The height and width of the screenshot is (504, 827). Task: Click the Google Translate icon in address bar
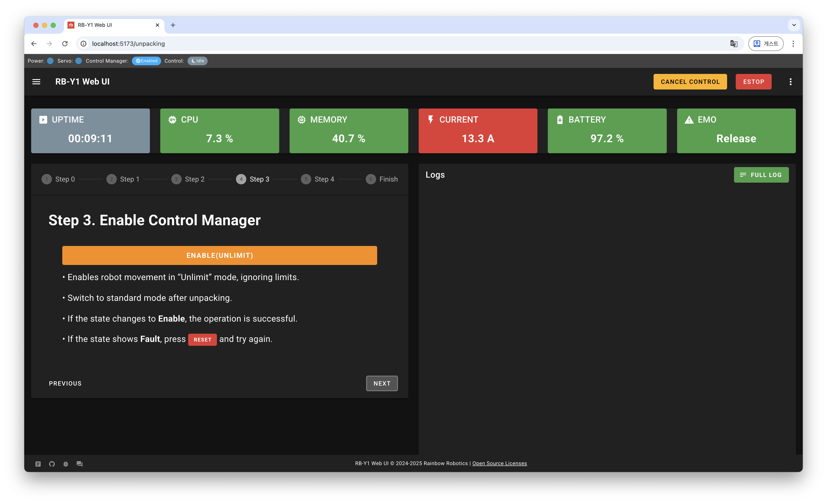734,44
